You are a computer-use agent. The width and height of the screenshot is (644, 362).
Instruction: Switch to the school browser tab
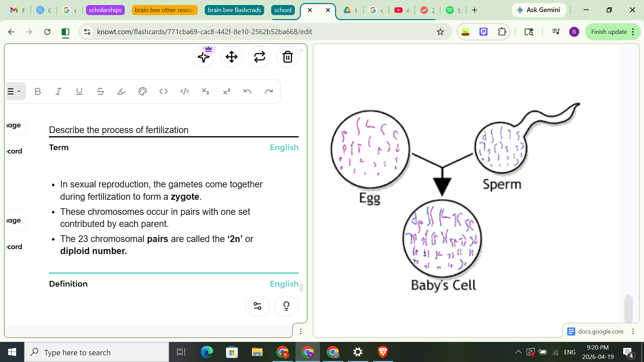coord(283,10)
